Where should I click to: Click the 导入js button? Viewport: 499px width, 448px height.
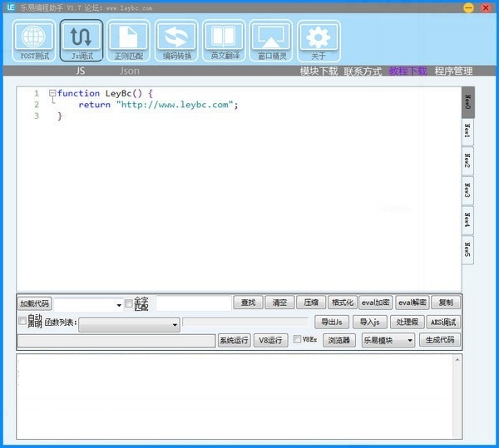370,322
